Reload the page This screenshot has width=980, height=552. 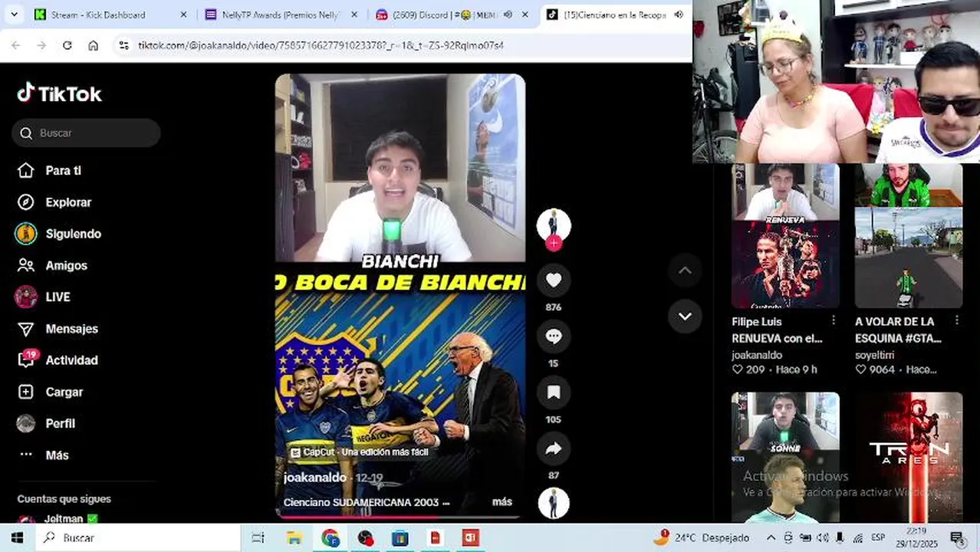(67, 45)
